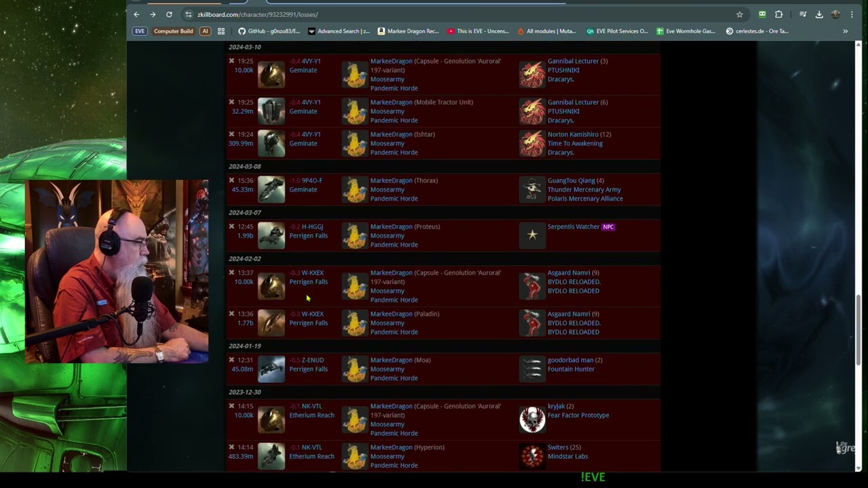Open the Thunder Mercenary Army corporation link
The image size is (868, 488).
tap(584, 190)
